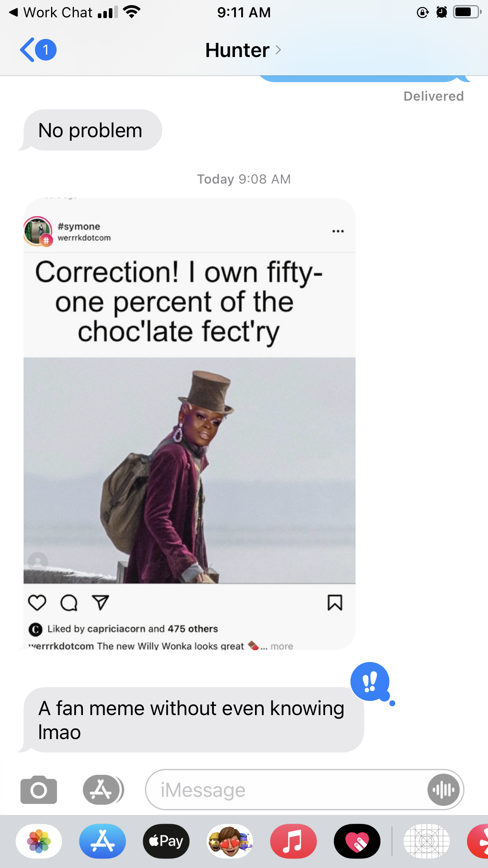Return to Work Chat app
The width and height of the screenshot is (488, 868).
click(x=51, y=12)
